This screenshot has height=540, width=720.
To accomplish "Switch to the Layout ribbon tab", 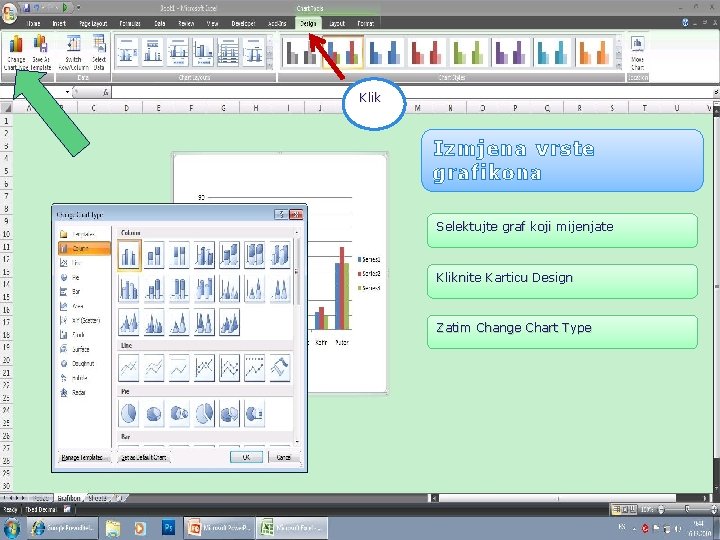I will pos(337,23).
